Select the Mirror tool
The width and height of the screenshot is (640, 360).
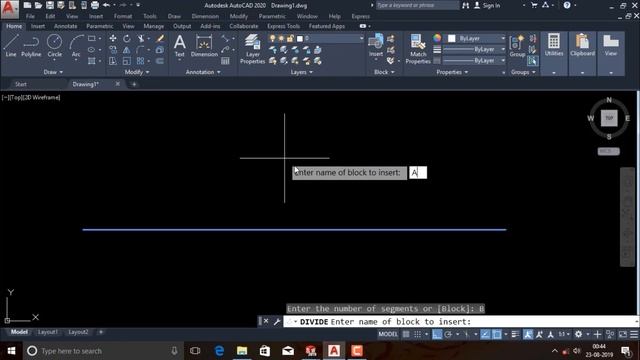127,50
